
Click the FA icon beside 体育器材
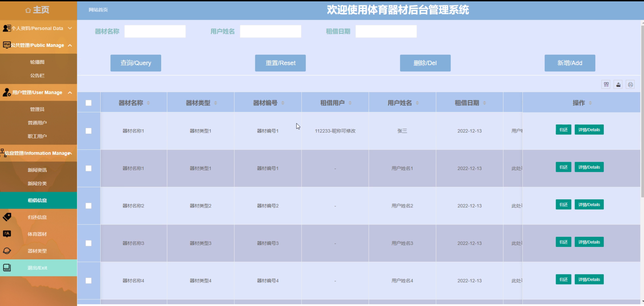click(x=7, y=234)
